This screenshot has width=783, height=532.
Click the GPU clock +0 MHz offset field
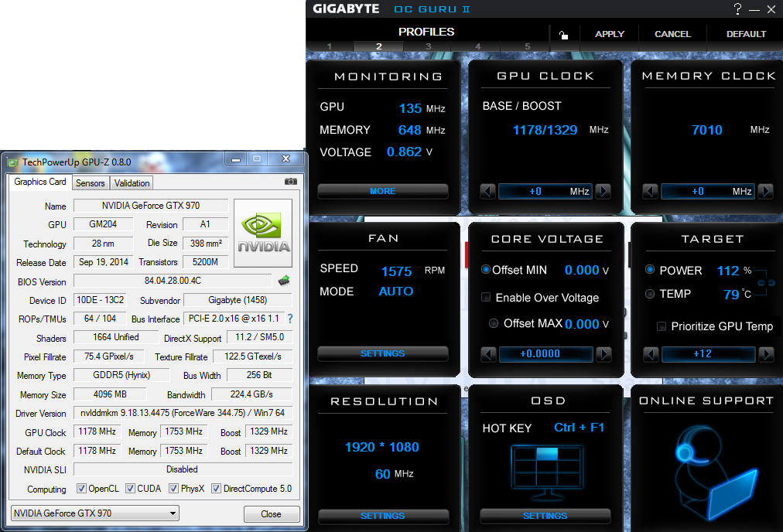(x=545, y=191)
